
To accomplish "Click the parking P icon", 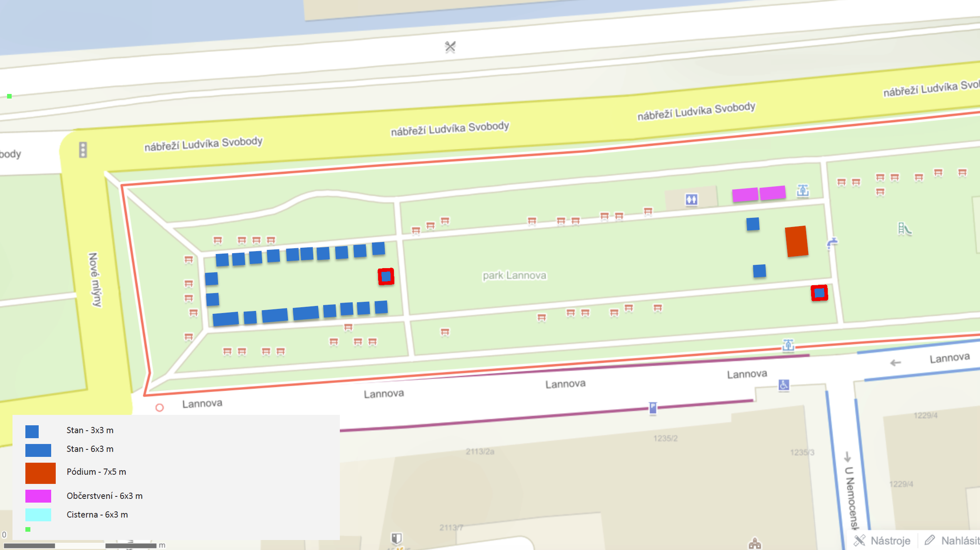I will [x=653, y=407].
